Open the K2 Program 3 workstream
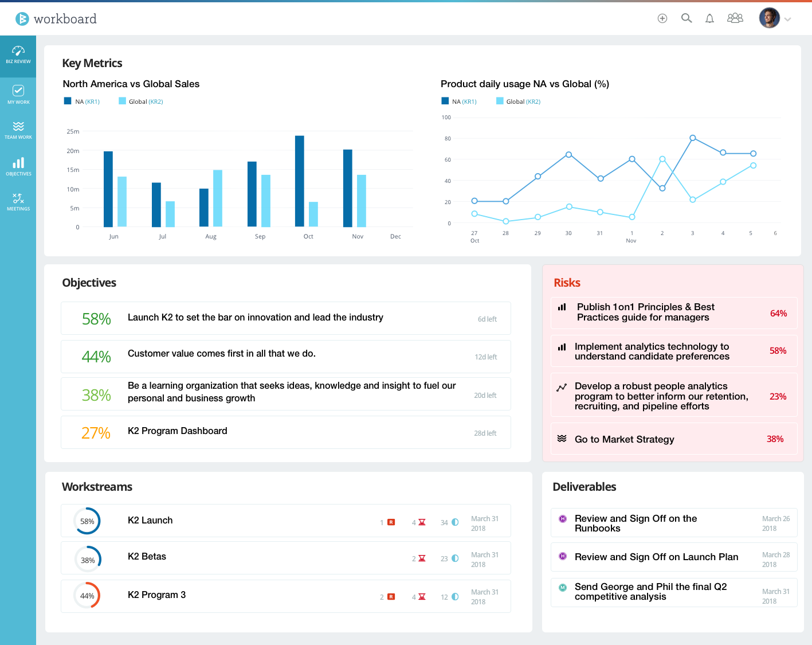 click(x=286, y=596)
